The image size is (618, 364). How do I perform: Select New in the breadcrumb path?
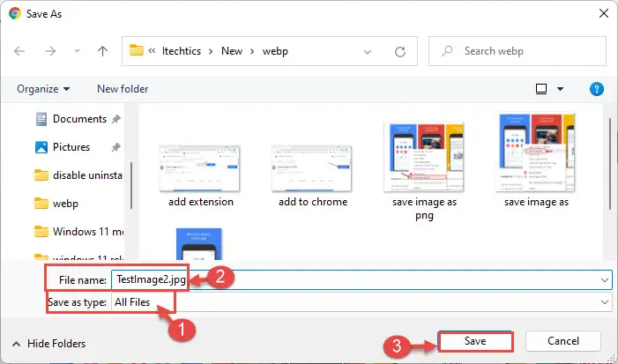tap(232, 51)
